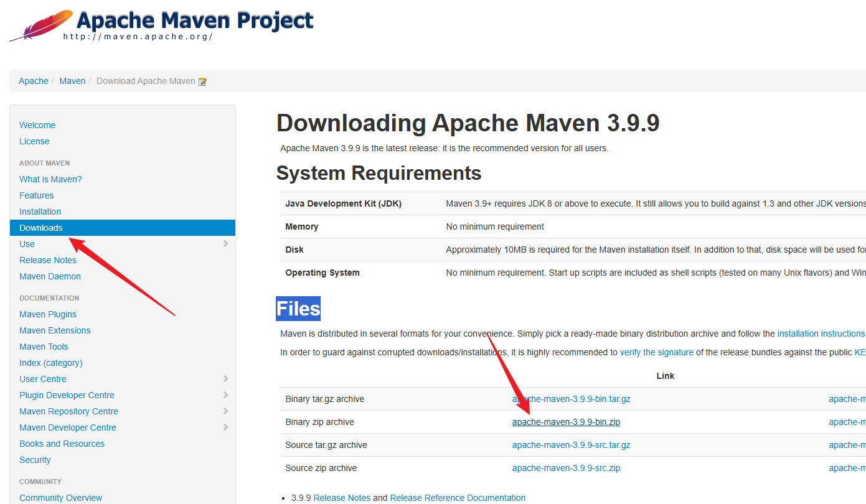Open the Installation sidebar link
The width and height of the screenshot is (866, 504).
(x=40, y=212)
